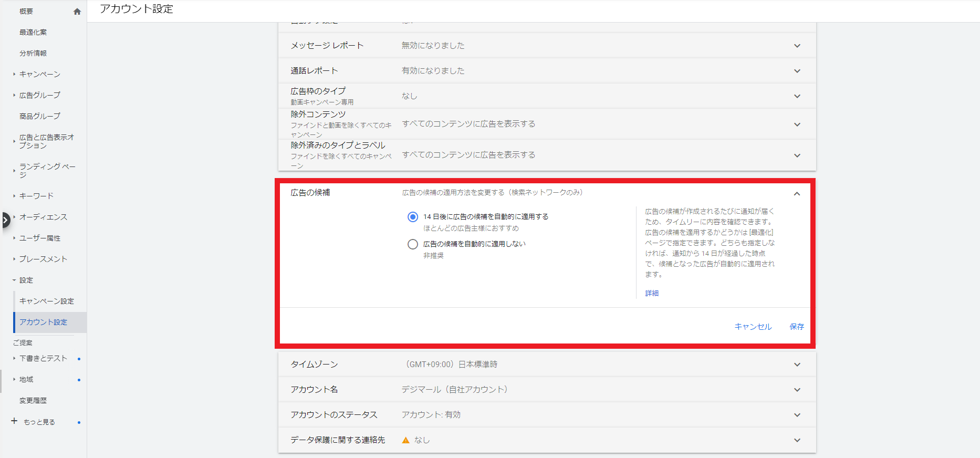Screen dimensions: 980x458
Task: Expand the メッセージ レポート row chevron
Action: click(797, 46)
